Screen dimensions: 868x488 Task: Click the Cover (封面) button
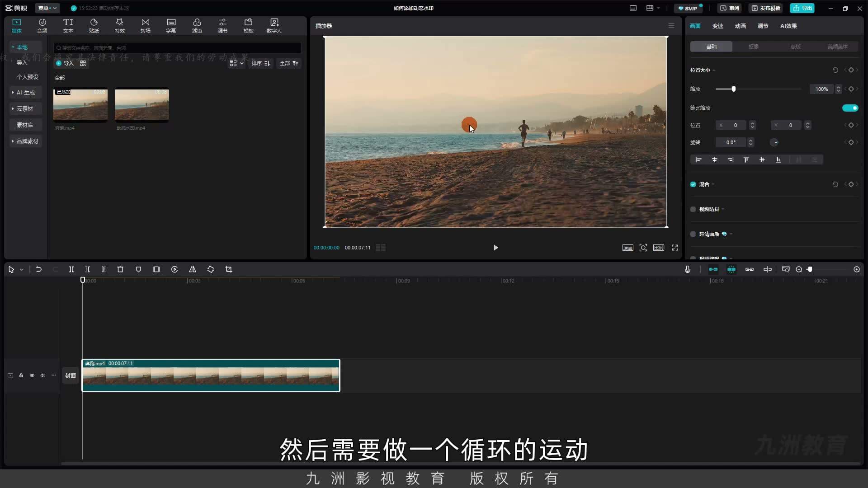click(x=71, y=375)
